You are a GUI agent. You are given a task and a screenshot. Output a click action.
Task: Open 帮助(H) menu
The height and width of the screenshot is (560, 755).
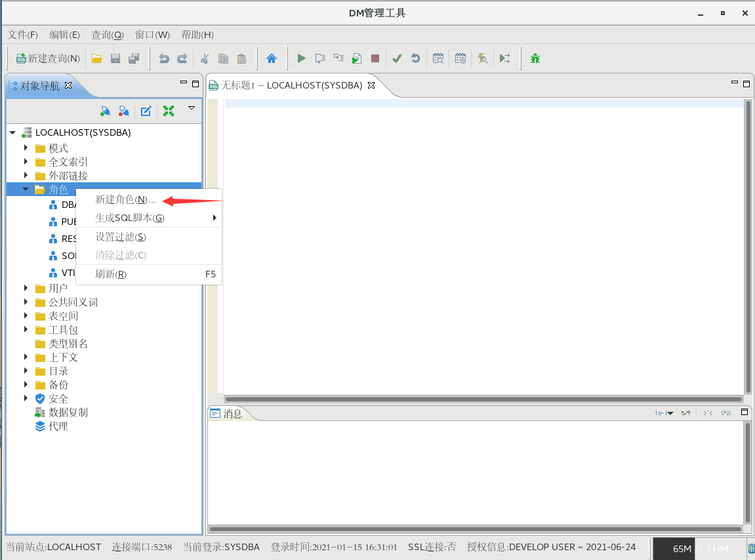tap(197, 35)
